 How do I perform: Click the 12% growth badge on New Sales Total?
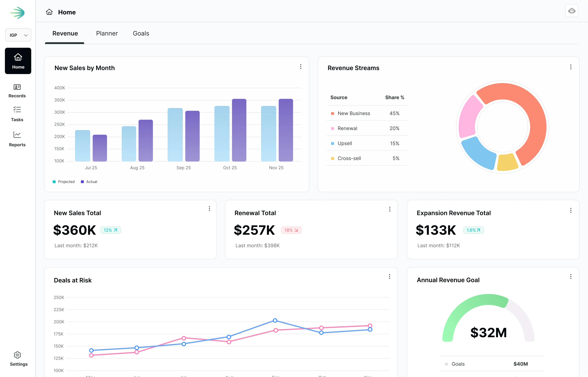(111, 230)
